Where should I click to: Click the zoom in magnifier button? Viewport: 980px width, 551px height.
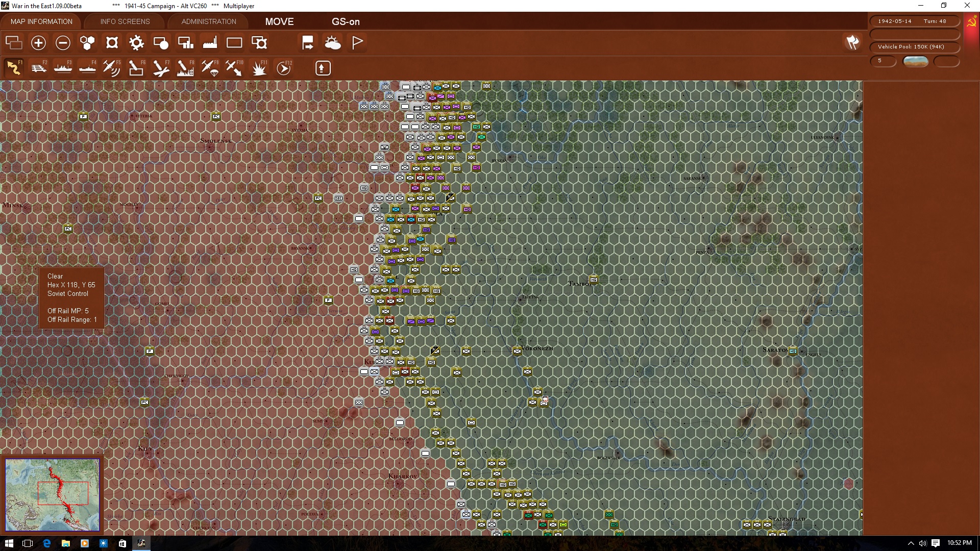(x=38, y=43)
